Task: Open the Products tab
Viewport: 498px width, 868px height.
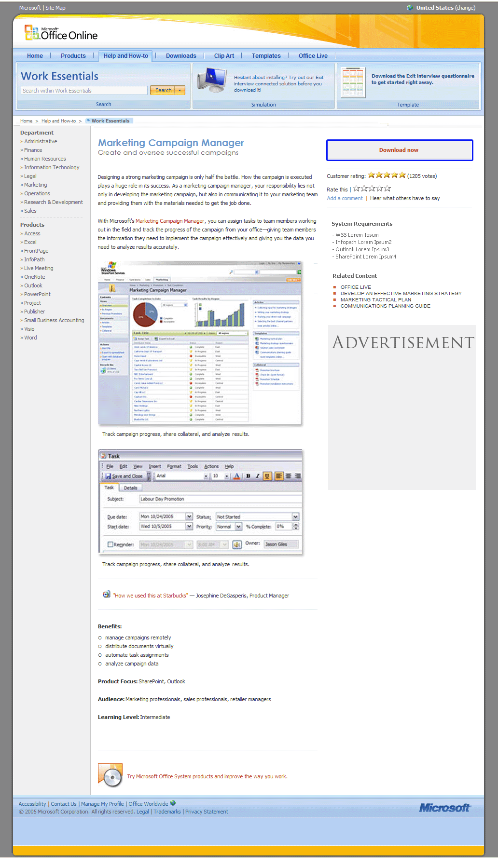Action: coord(73,56)
